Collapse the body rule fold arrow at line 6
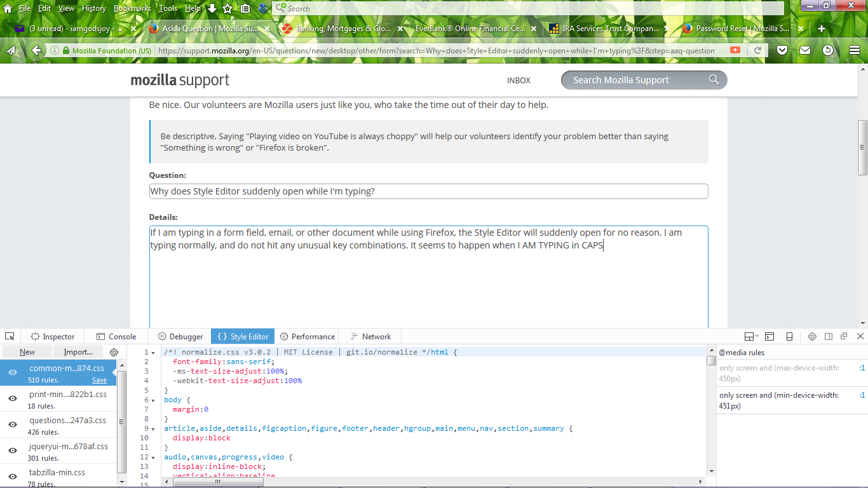Viewport: 868px width, 488px height. point(153,400)
